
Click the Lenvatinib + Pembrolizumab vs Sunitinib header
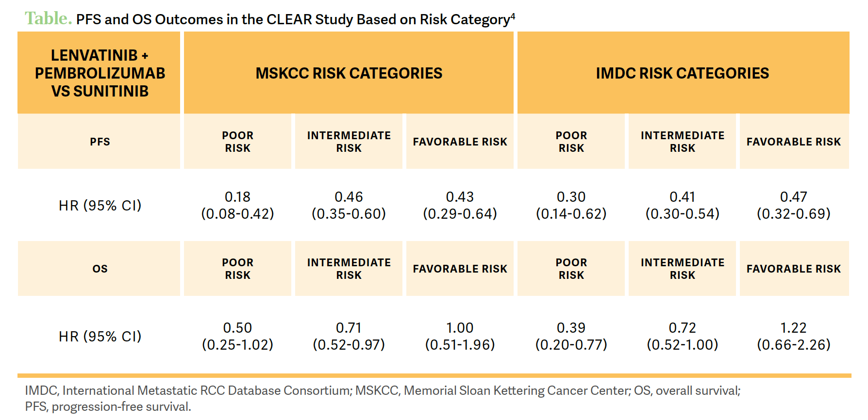click(99, 73)
